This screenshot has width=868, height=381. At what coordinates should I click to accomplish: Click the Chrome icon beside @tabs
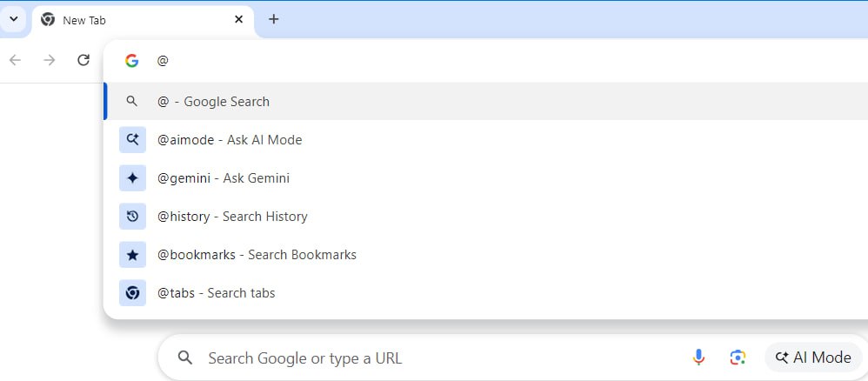(132, 293)
